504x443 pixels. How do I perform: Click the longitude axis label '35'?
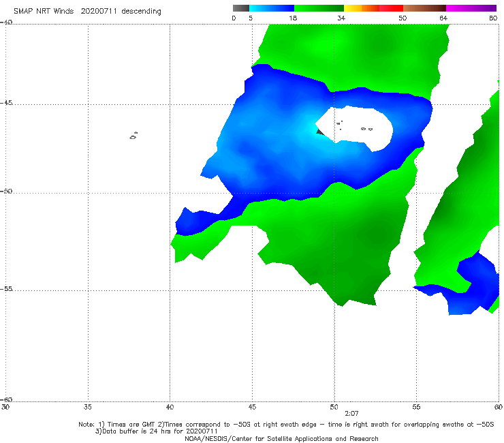pyautogui.click(x=87, y=407)
